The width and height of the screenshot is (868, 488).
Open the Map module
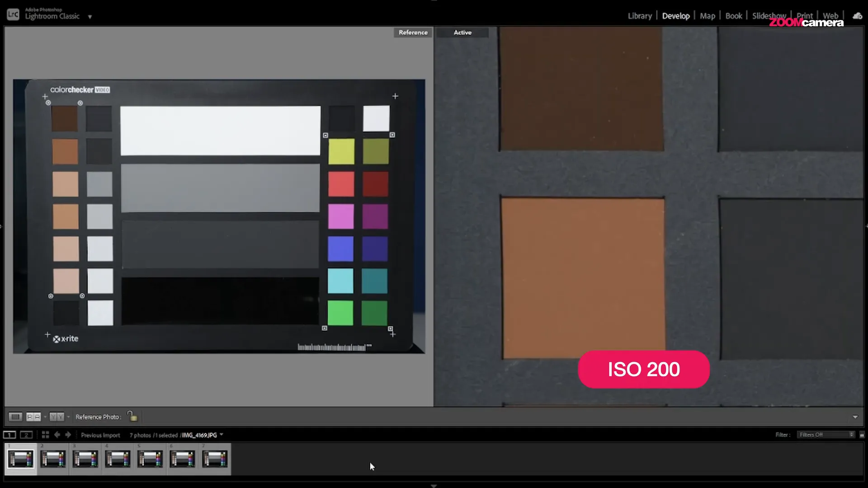[x=707, y=16]
